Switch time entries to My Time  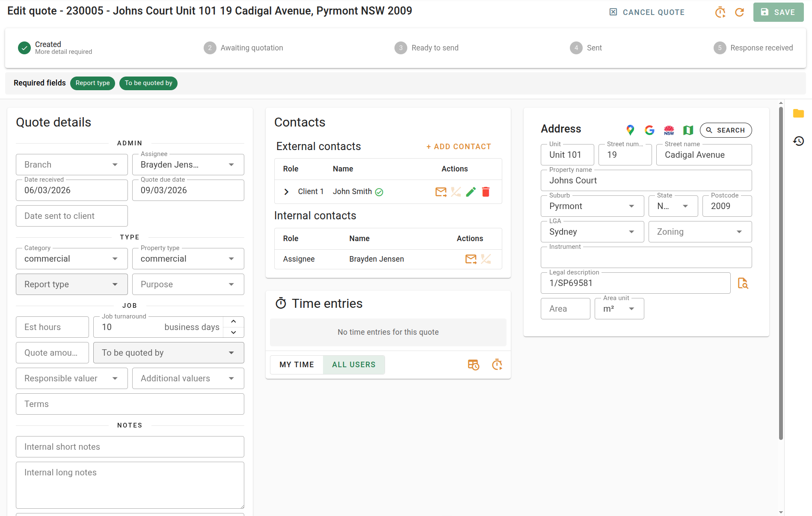click(x=296, y=365)
